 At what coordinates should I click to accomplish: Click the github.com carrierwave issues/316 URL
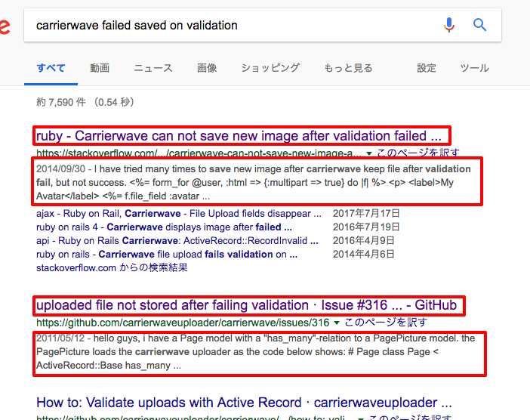183,323
